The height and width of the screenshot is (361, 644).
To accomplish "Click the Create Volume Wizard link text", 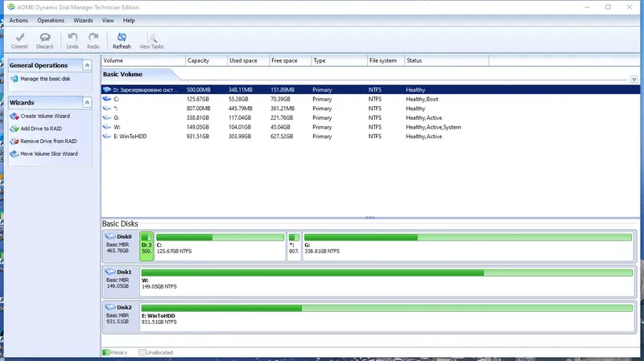I will coord(45,116).
